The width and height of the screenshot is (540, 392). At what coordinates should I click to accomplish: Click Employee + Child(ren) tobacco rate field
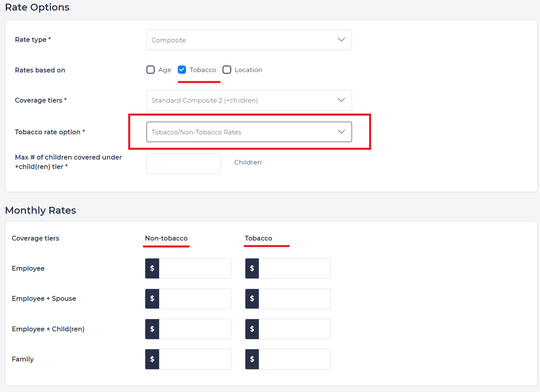click(x=295, y=329)
